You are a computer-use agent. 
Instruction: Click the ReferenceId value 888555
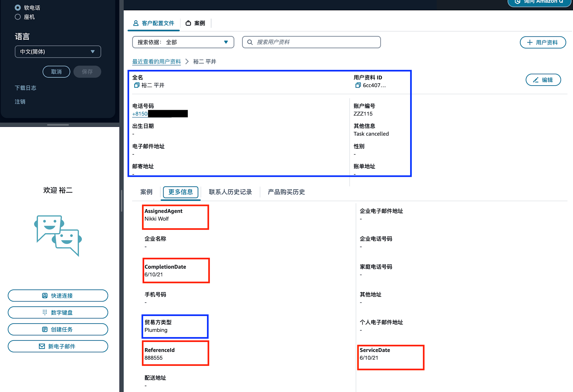click(154, 358)
